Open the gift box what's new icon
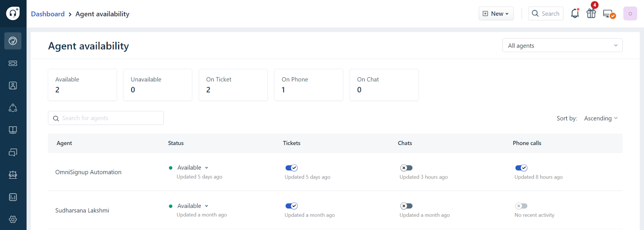 click(591, 14)
